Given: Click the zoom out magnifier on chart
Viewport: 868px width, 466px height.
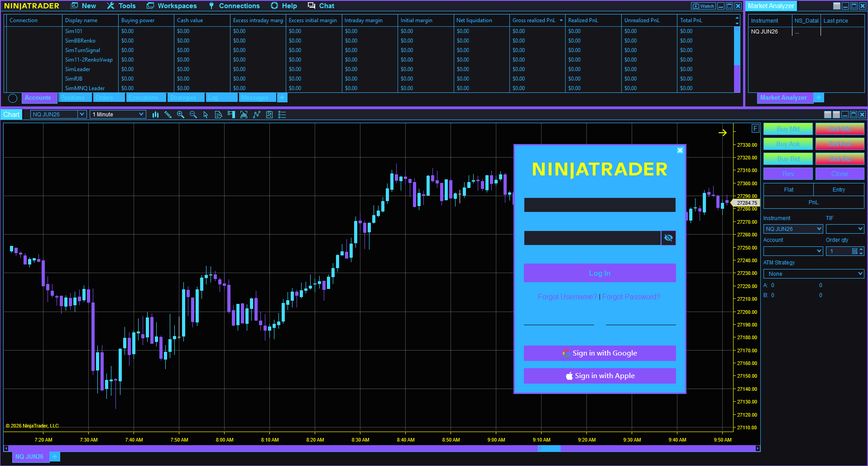Looking at the screenshot, I should (x=193, y=115).
